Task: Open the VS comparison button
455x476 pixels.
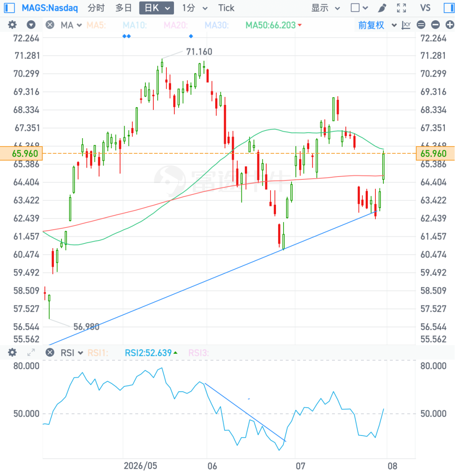Action: point(425,8)
